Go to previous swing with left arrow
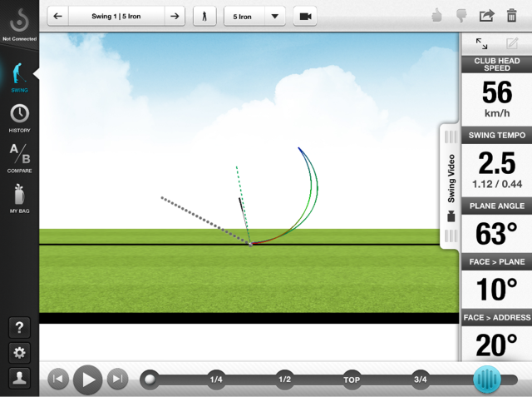Viewport: 532px width, 397px height. (x=58, y=17)
